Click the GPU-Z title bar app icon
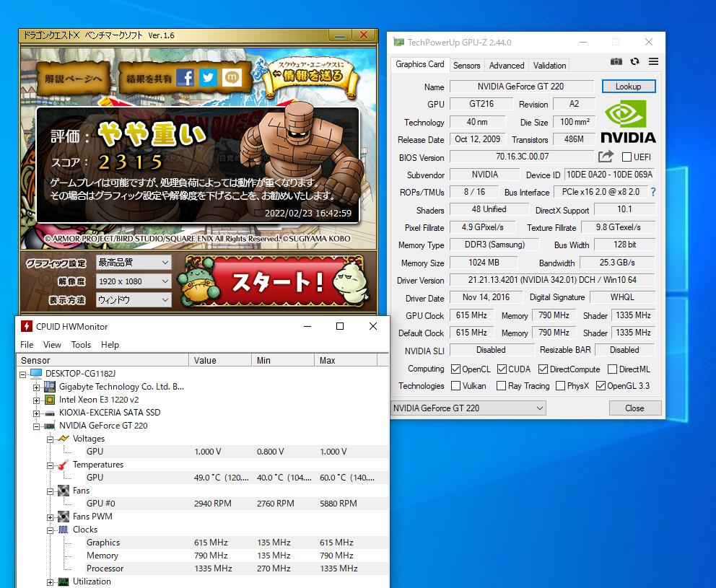This screenshot has height=588, width=716. [398, 42]
